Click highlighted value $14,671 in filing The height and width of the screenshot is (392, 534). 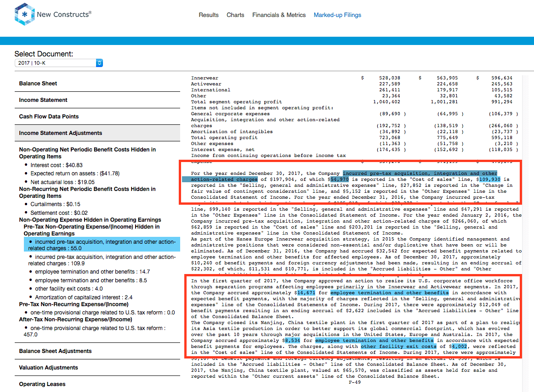306,293
